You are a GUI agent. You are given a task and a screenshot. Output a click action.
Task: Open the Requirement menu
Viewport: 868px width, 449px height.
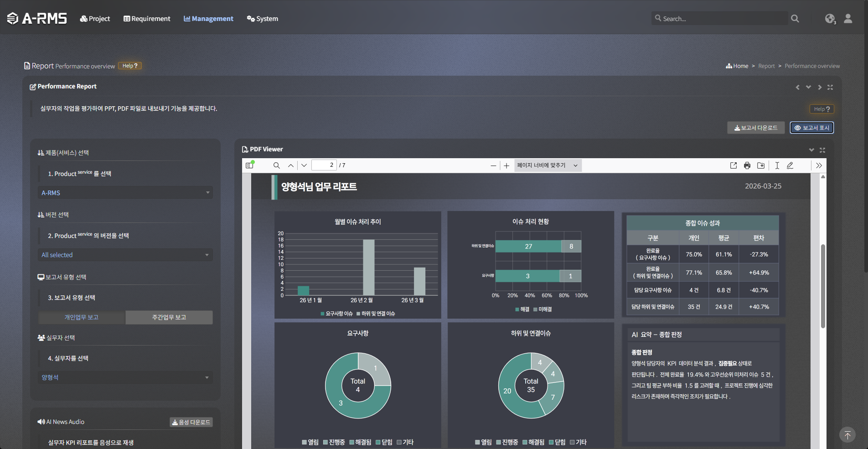click(147, 19)
